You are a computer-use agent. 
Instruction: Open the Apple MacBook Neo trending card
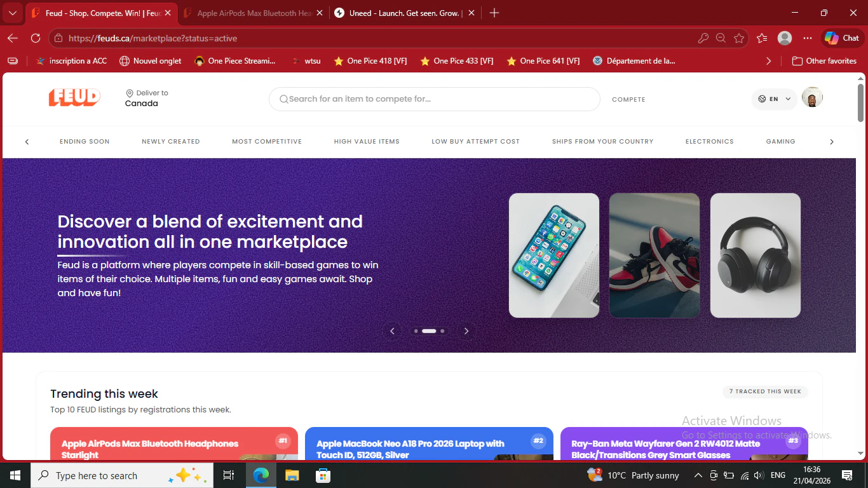click(429, 444)
